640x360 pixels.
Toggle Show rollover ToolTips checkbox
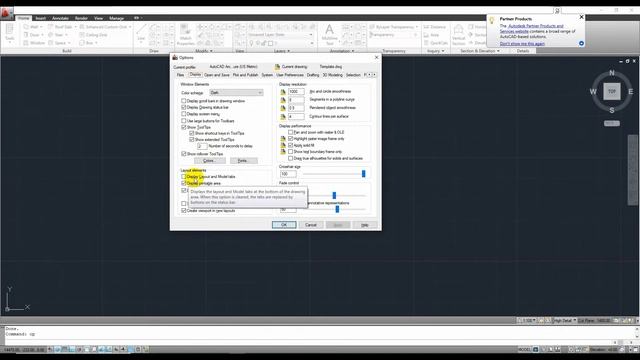pos(183,154)
